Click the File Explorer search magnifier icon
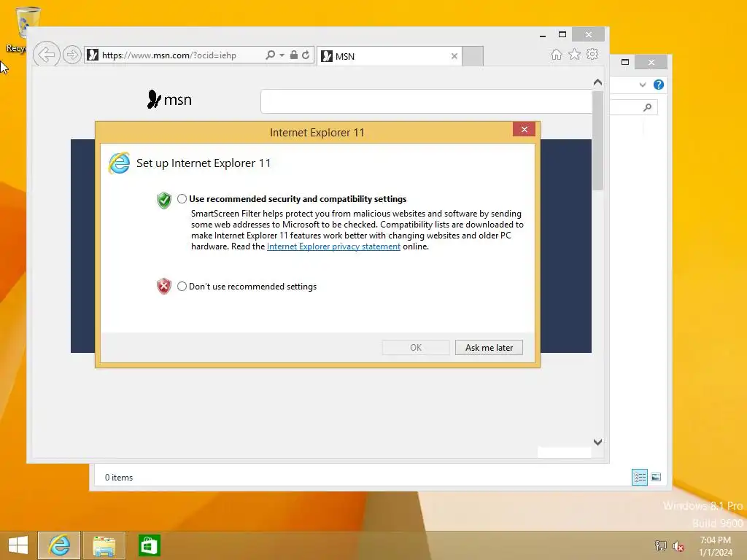The width and height of the screenshot is (747, 560). pyautogui.click(x=647, y=107)
